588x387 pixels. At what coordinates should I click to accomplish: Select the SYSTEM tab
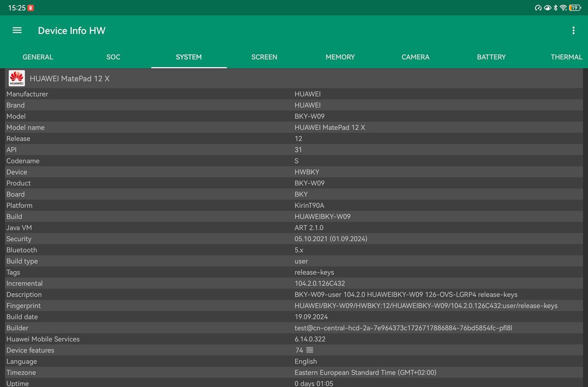point(189,57)
